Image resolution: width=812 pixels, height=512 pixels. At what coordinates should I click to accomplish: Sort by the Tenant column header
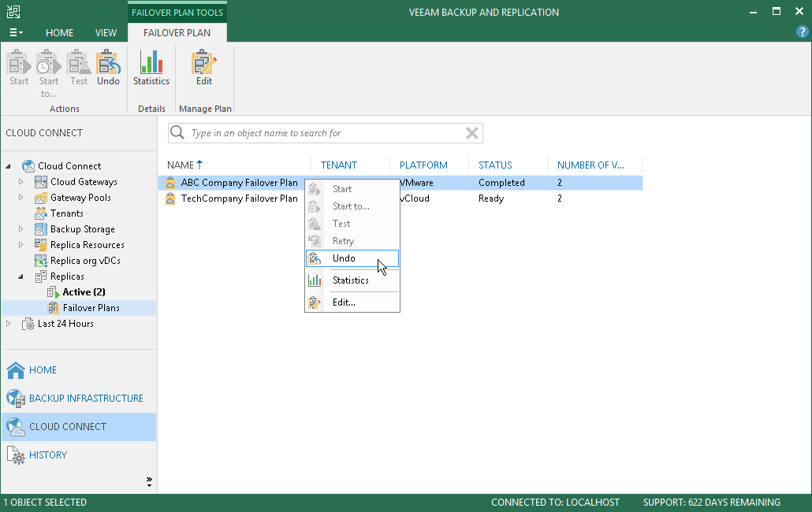click(x=350, y=165)
